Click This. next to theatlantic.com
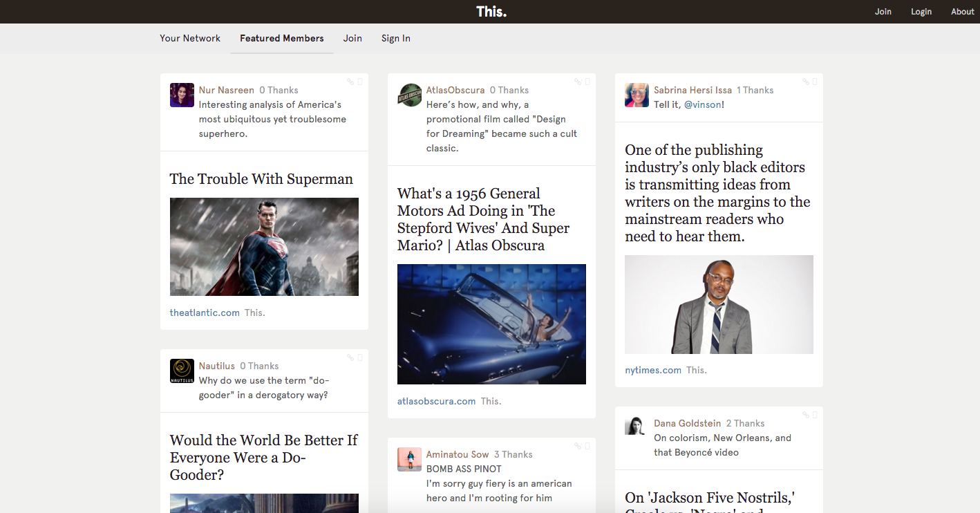Image resolution: width=980 pixels, height=513 pixels. [x=254, y=313]
